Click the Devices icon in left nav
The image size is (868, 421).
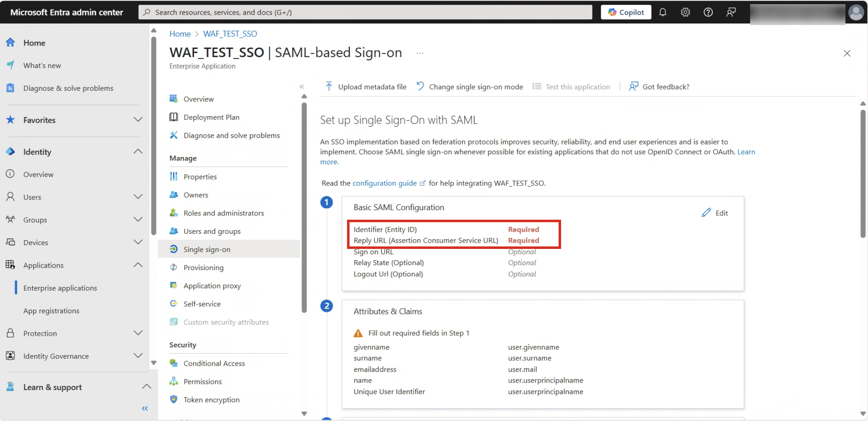10,242
